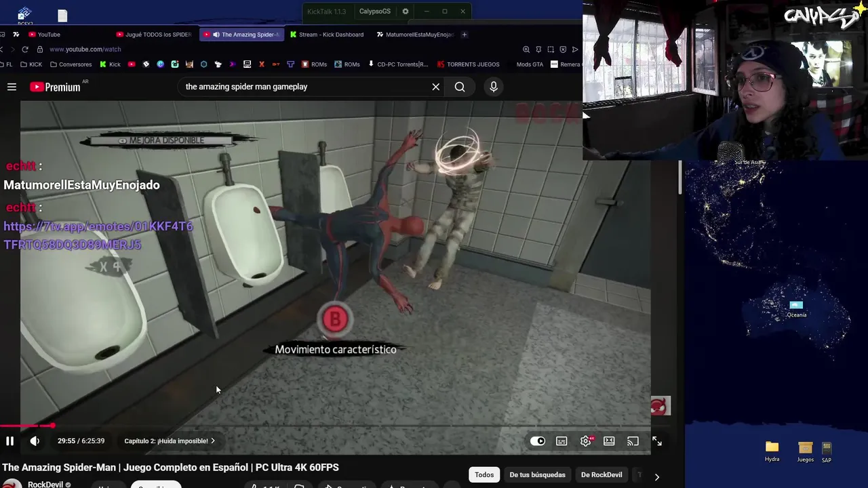Image resolution: width=868 pixels, height=488 pixels.
Task: Select the 'De tus búsquedas' chip
Action: (x=537, y=475)
